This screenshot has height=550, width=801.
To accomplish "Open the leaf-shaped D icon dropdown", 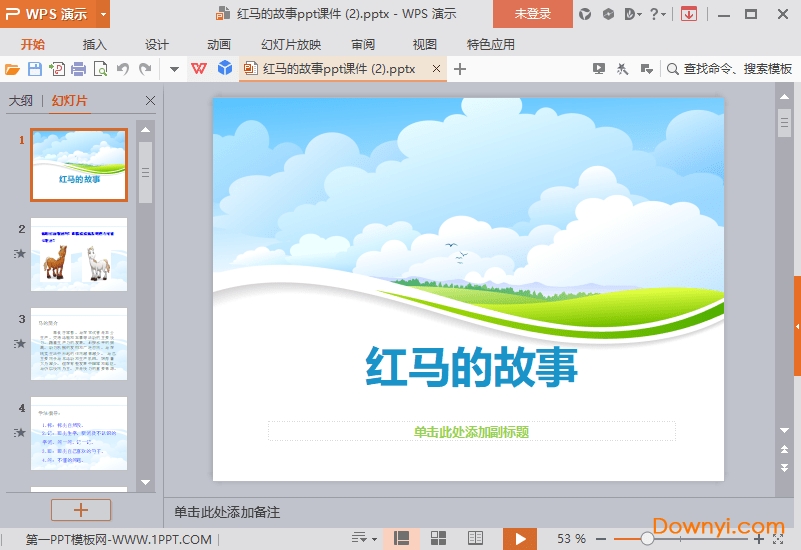I will (x=633, y=14).
